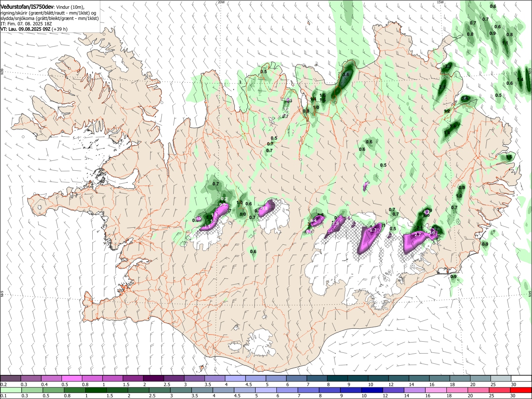The image size is (532, 399).
Task: Select the grey-green 2.5 swatch in bottom scale
Action: pos(160,390)
